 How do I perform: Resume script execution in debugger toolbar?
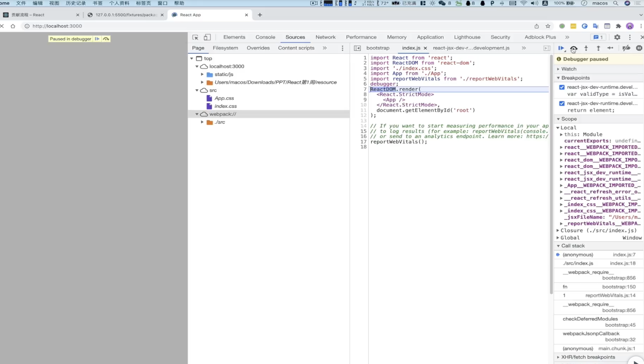coord(561,48)
